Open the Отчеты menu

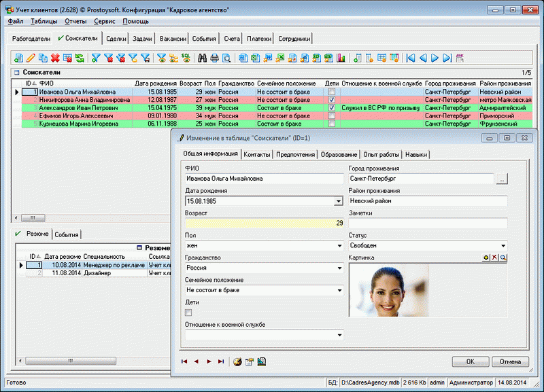point(75,21)
